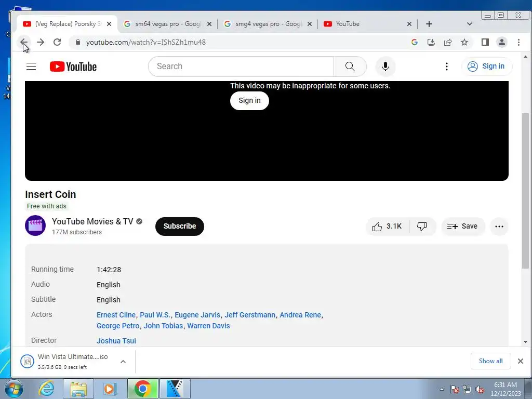Click the browser forward arrow
The image size is (532, 399).
(41, 42)
